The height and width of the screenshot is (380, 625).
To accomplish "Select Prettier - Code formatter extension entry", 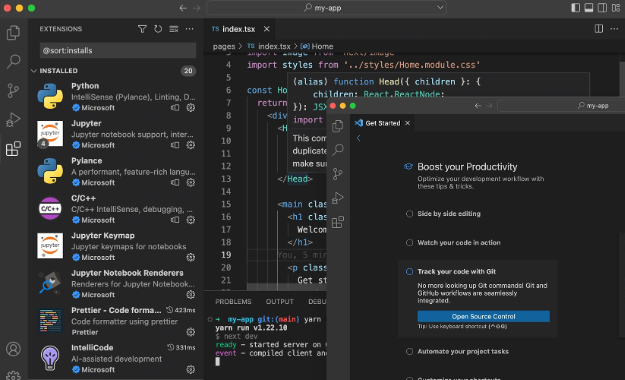I will click(x=116, y=321).
